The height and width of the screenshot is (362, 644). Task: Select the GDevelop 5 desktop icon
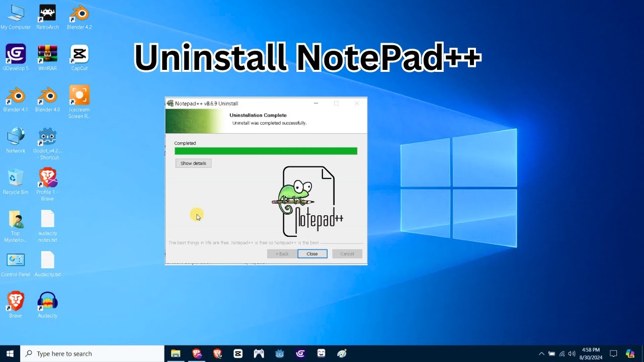[x=16, y=57]
